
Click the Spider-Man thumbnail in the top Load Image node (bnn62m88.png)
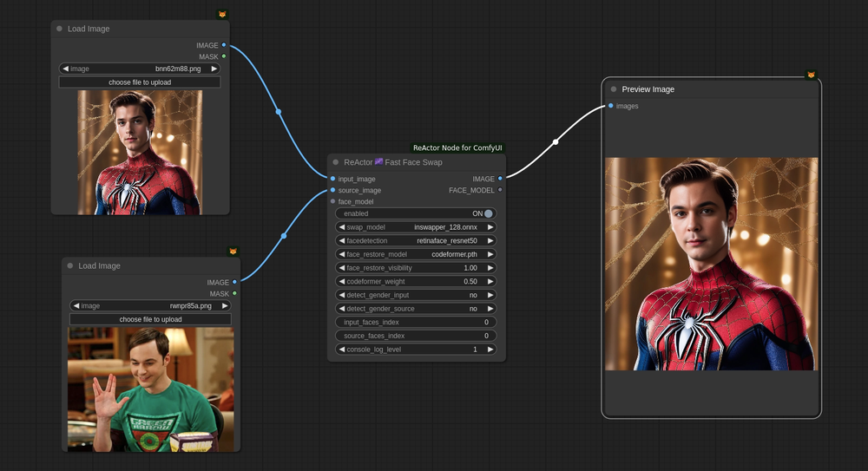coord(140,152)
